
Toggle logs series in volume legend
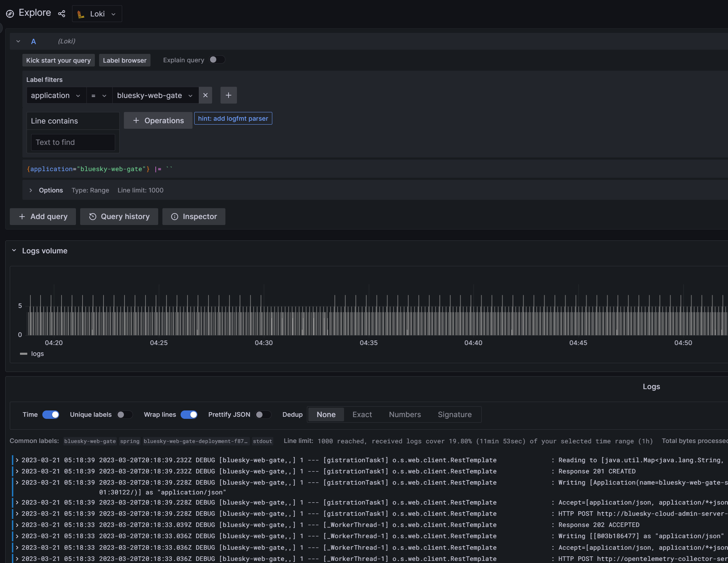(37, 354)
